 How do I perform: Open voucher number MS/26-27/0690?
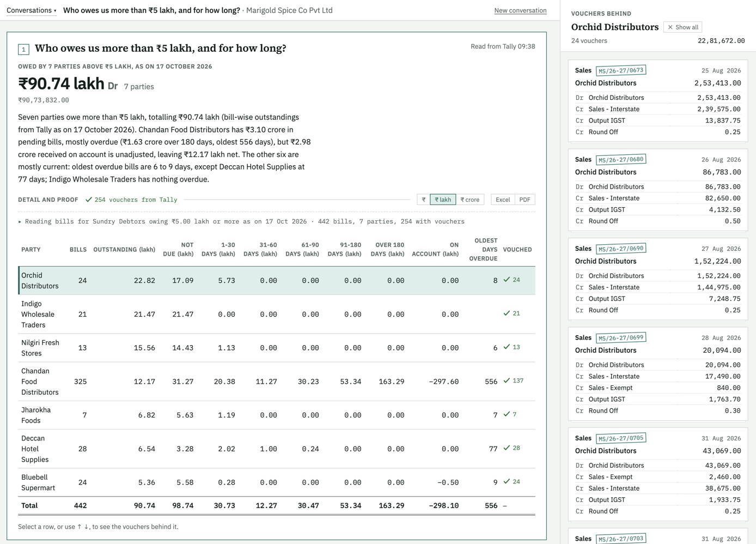(621, 249)
